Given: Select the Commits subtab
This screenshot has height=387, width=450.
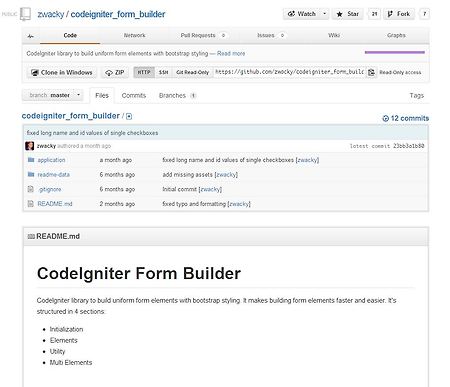Looking at the screenshot, I should click(x=134, y=96).
